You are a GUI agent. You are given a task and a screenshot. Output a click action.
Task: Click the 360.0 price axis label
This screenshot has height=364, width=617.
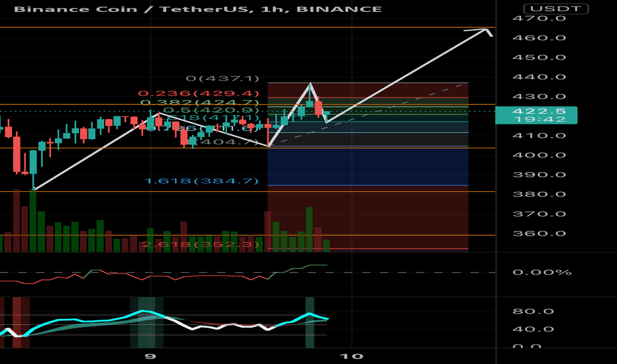(x=539, y=234)
